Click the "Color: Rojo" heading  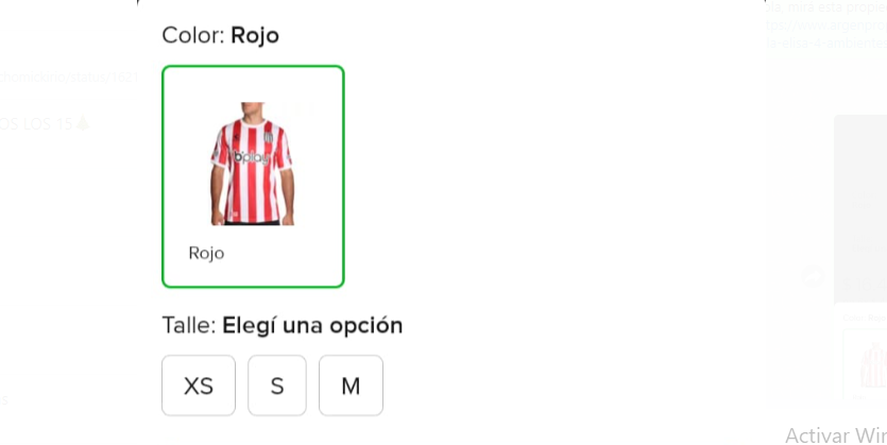click(x=220, y=35)
